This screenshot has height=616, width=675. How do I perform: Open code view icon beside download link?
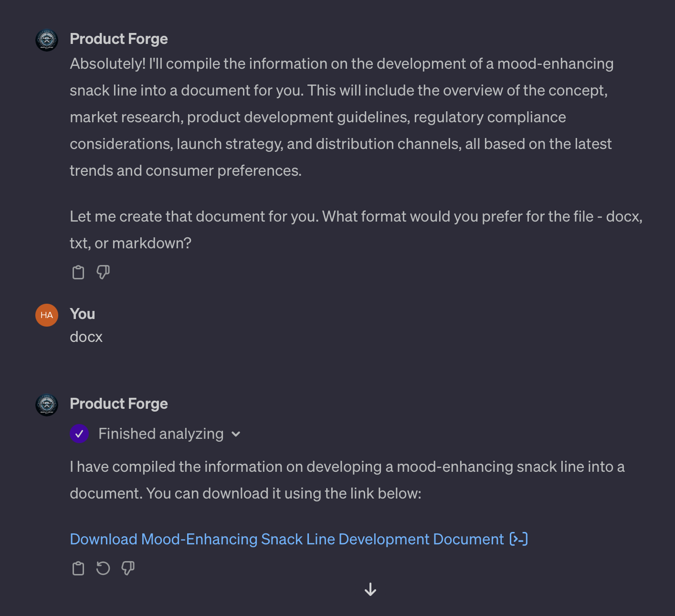click(519, 539)
